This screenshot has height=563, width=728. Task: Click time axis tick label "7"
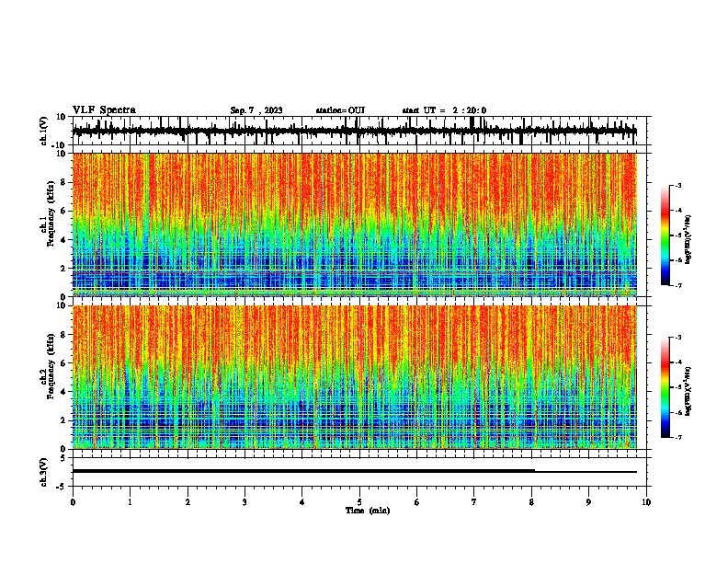pos(474,502)
